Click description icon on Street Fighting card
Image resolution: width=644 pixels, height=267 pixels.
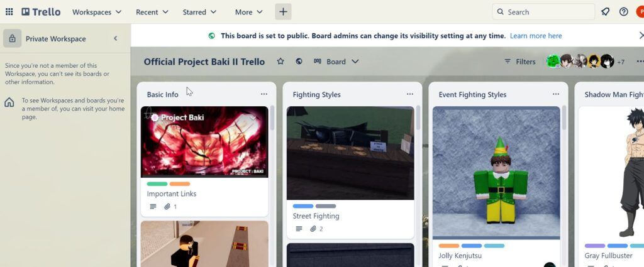coord(299,229)
